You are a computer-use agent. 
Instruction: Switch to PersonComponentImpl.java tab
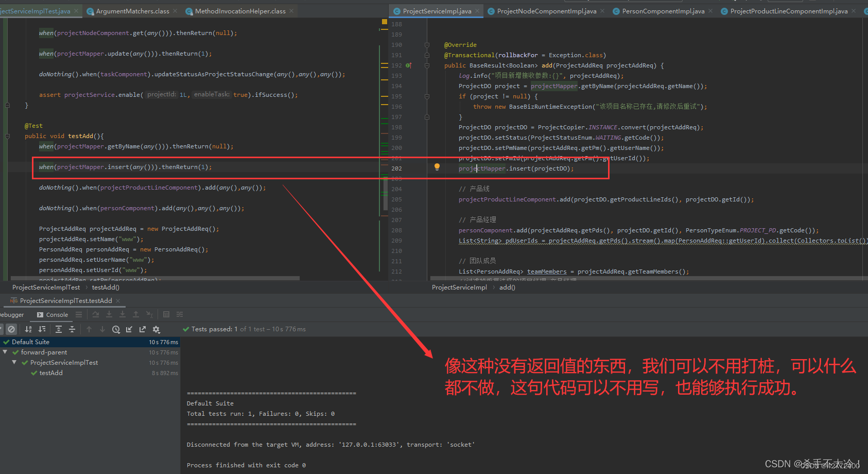pyautogui.click(x=663, y=11)
